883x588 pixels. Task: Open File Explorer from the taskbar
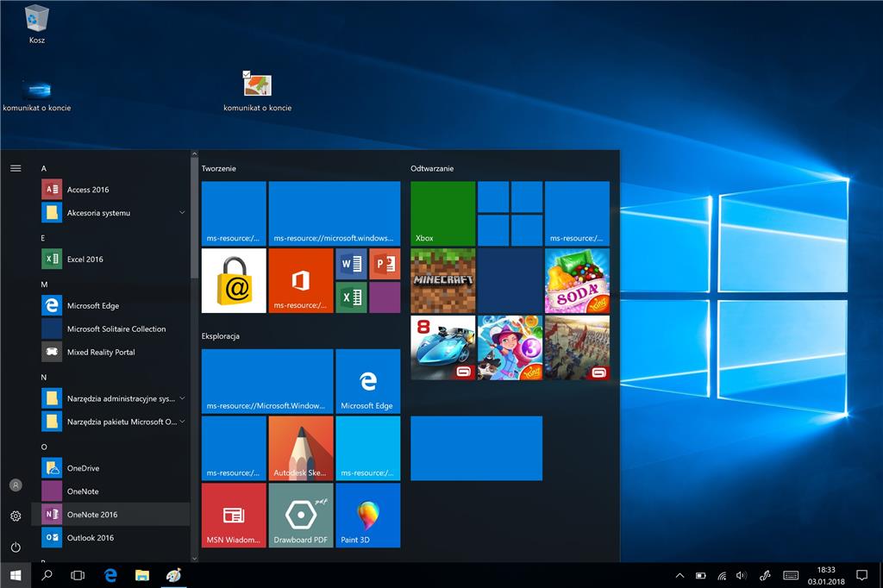click(x=142, y=575)
